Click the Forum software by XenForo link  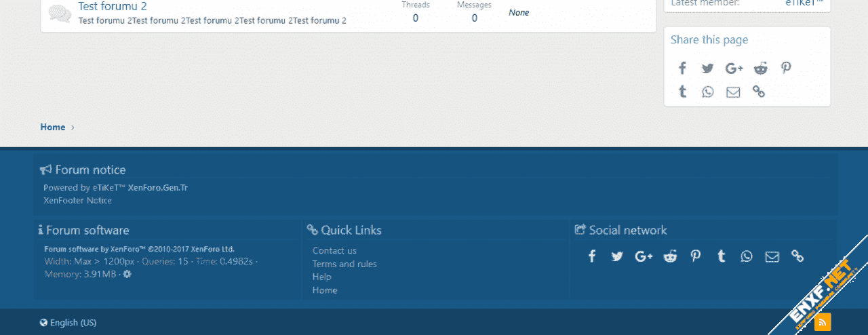[x=139, y=249]
